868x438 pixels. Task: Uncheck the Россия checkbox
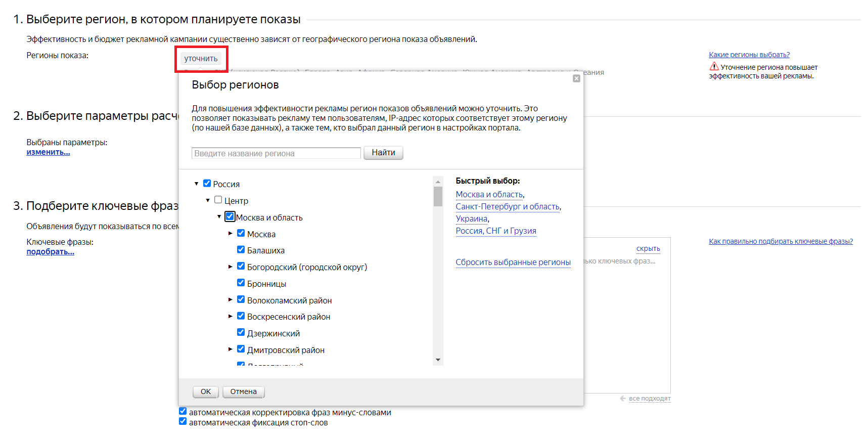pos(207,184)
